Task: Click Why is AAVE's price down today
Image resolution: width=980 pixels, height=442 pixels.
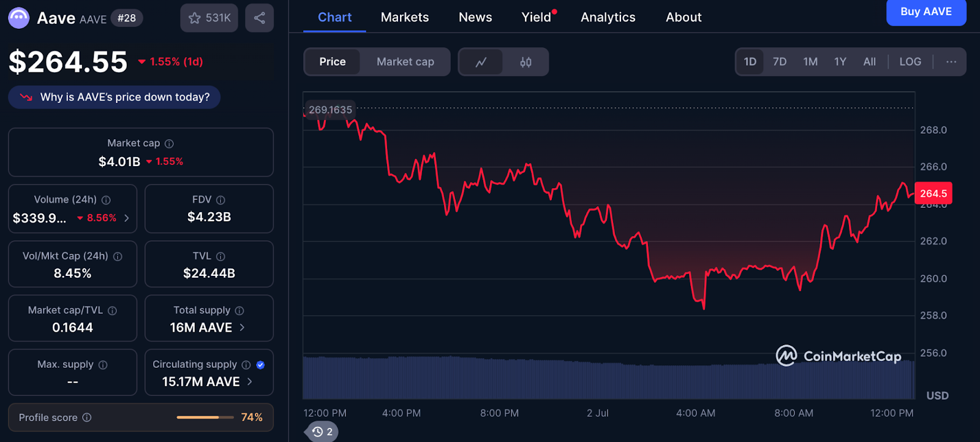Action: click(x=115, y=97)
